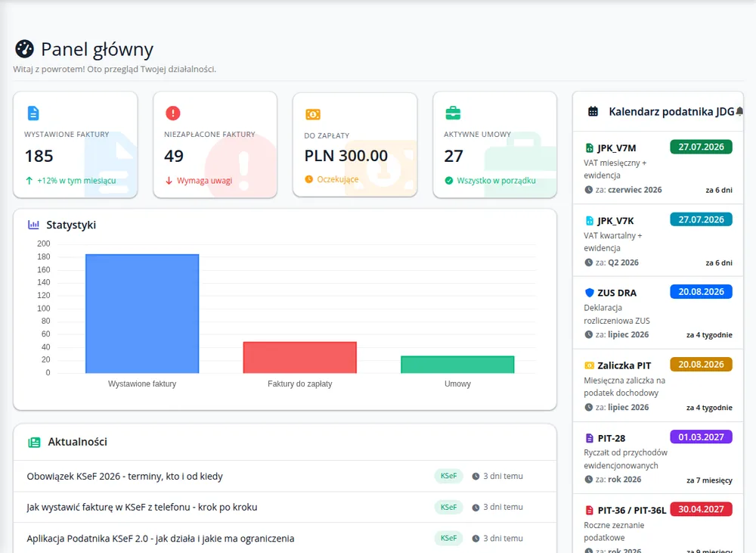Click the green Umowy bar in the chart
Viewport: 756px width, 553px height.
[x=457, y=365]
